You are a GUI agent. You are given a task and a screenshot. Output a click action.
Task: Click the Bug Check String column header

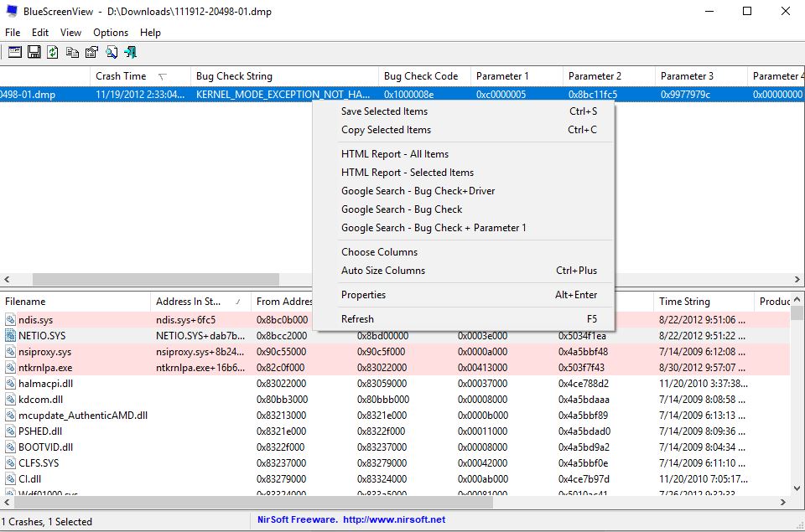[284, 76]
